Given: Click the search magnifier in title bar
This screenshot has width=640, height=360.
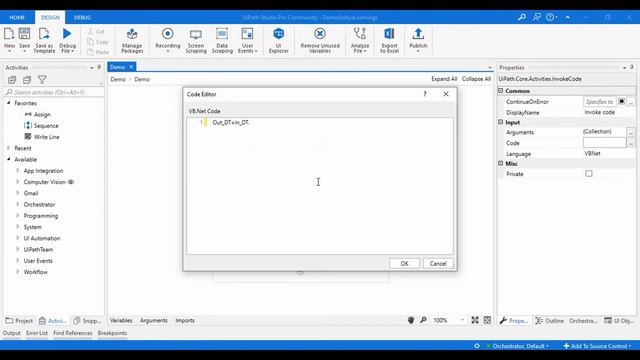Looking at the screenshot, I should click(522, 17).
